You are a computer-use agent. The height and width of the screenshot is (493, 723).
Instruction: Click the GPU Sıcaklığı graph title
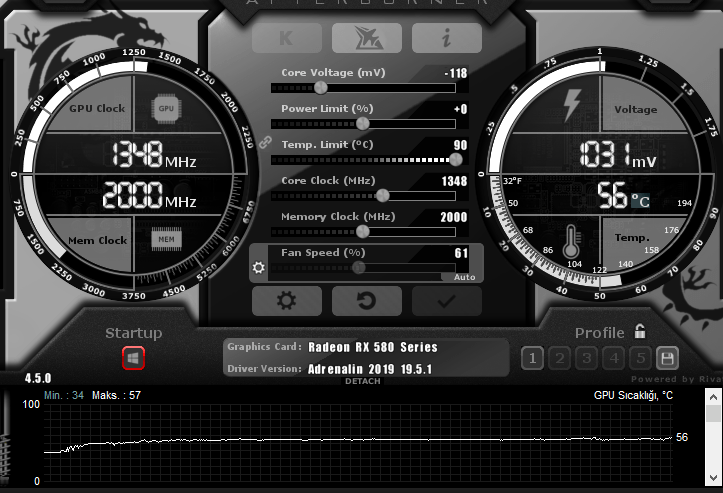pos(633,395)
